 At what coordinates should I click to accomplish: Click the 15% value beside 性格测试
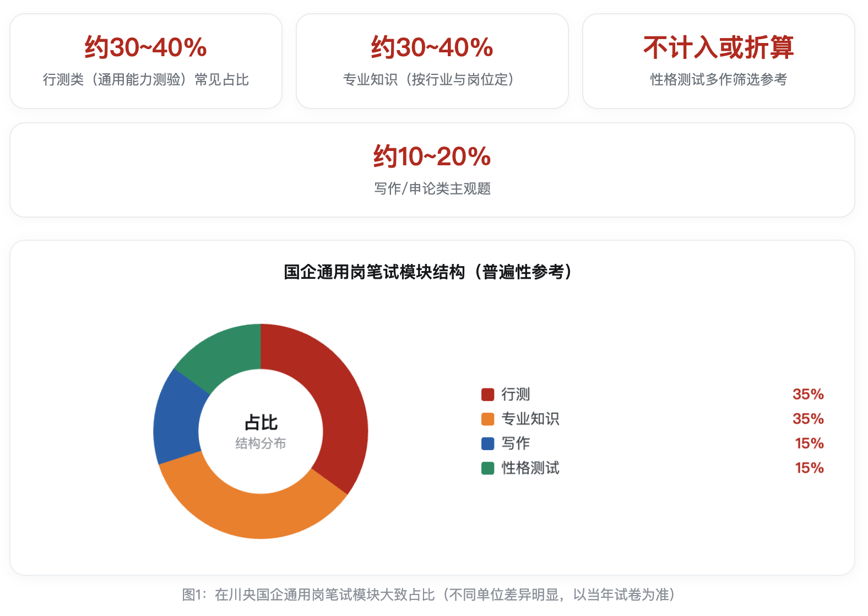pos(809,468)
